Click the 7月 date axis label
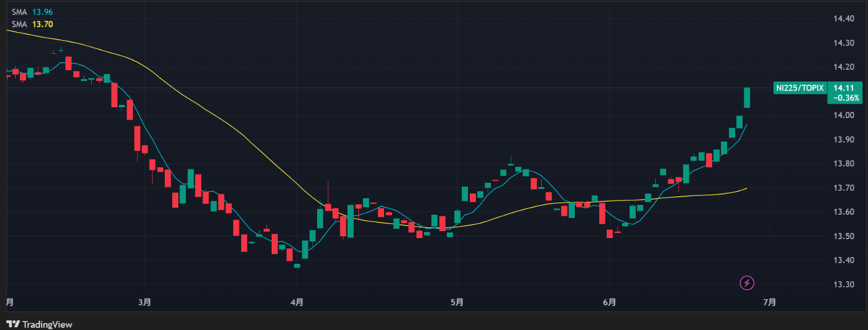Screen dimensions: 868x330 769,301
